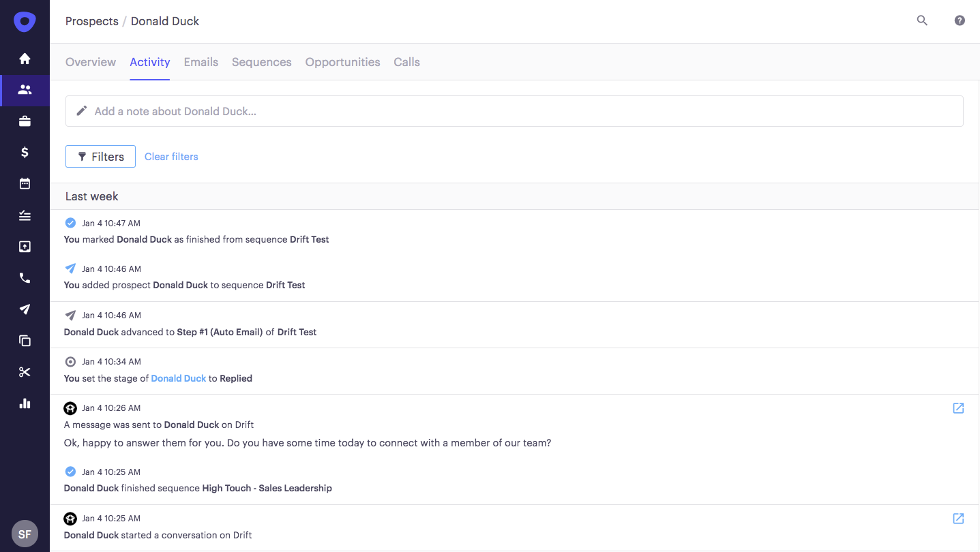Click the search magnifier icon
Screen dimensions: 980x552
tap(922, 20)
